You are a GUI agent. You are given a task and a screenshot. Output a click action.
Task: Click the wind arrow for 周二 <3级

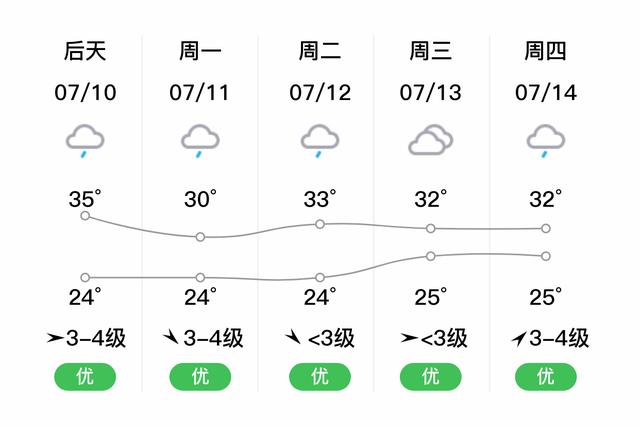click(x=293, y=337)
